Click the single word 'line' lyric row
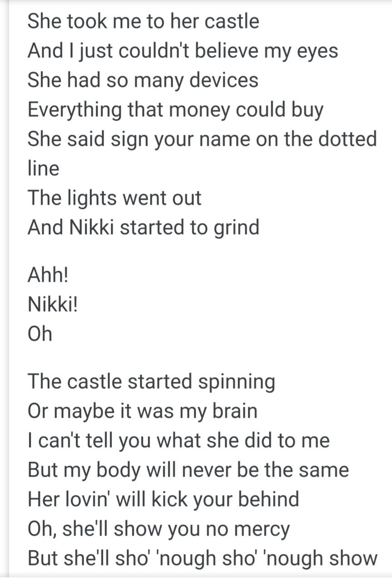The image size is (392, 581). point(44,169)
